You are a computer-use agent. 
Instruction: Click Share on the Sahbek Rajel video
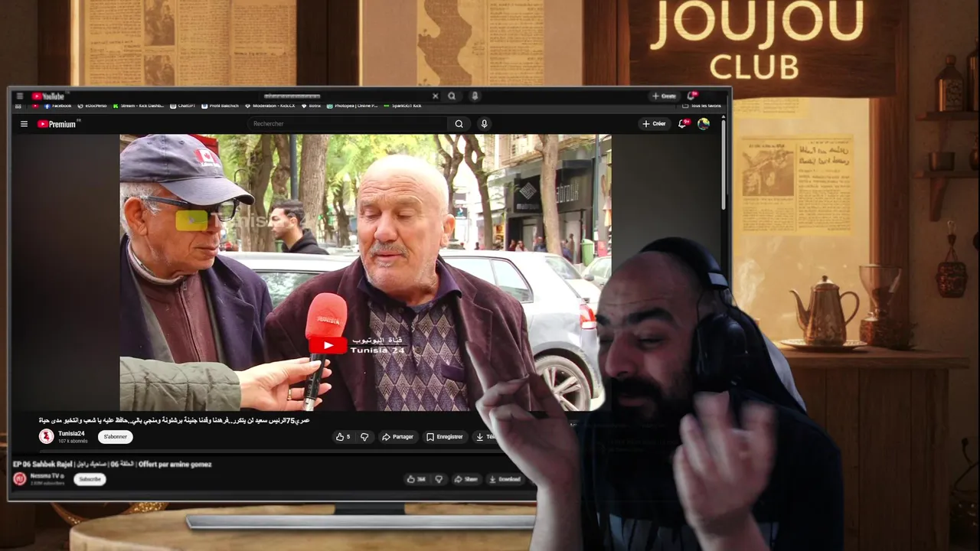pos(465,479)
